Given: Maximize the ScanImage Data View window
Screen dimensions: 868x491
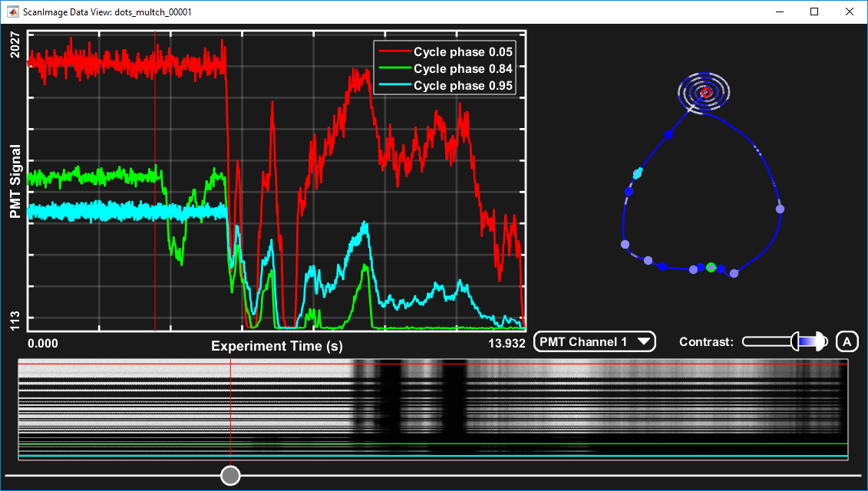Looking at the screenshot, I should (x=814, y=12).
